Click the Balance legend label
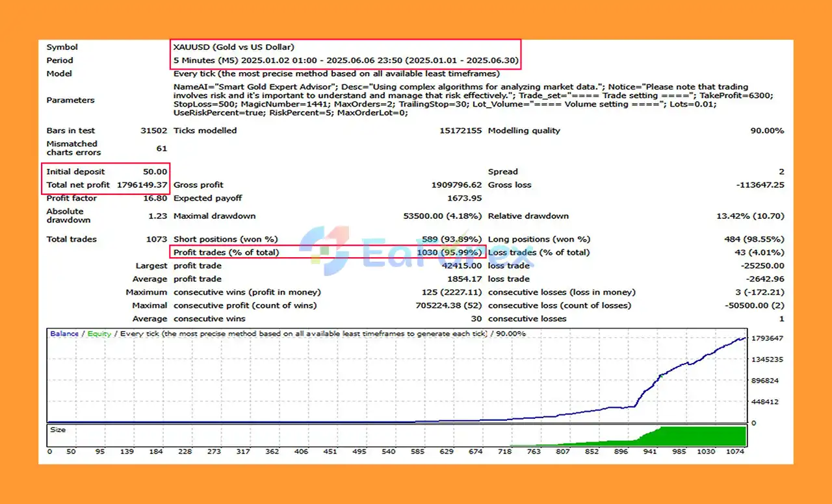This screenshot has height=504, width=832. [x=64, y=333]
